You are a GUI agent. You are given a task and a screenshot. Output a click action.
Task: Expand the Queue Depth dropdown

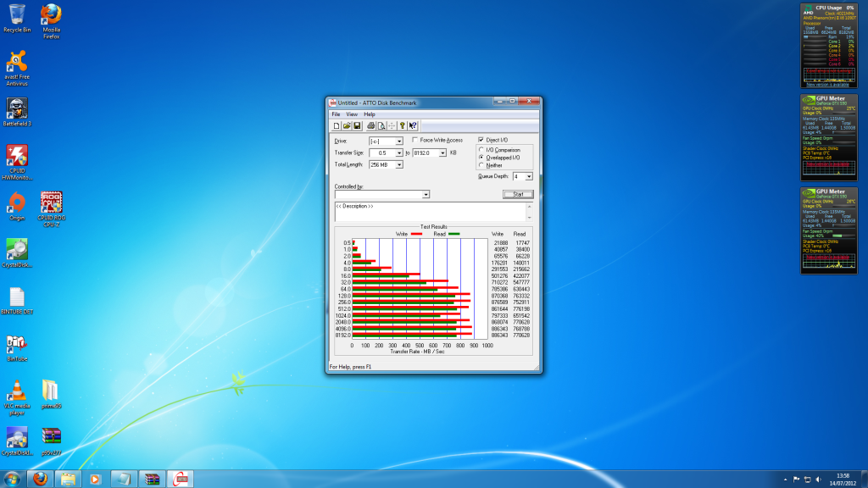529,176
